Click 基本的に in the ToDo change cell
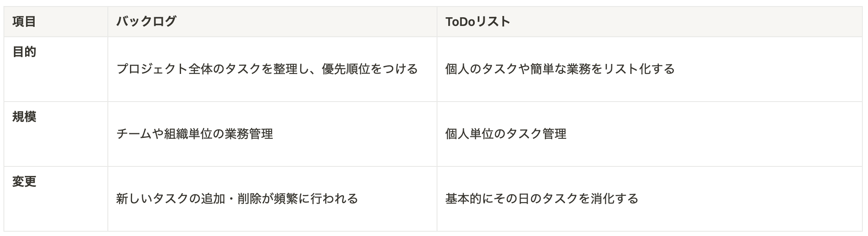The height and width of the screenshot is (236, 868). point(470,199)
